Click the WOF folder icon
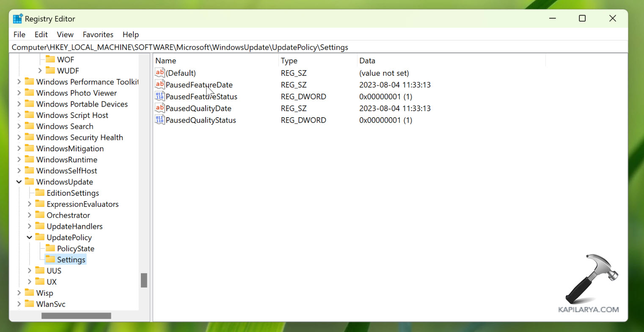Image resolution: width=644 pixels, height=332 pixels. [x=50, y=59]
